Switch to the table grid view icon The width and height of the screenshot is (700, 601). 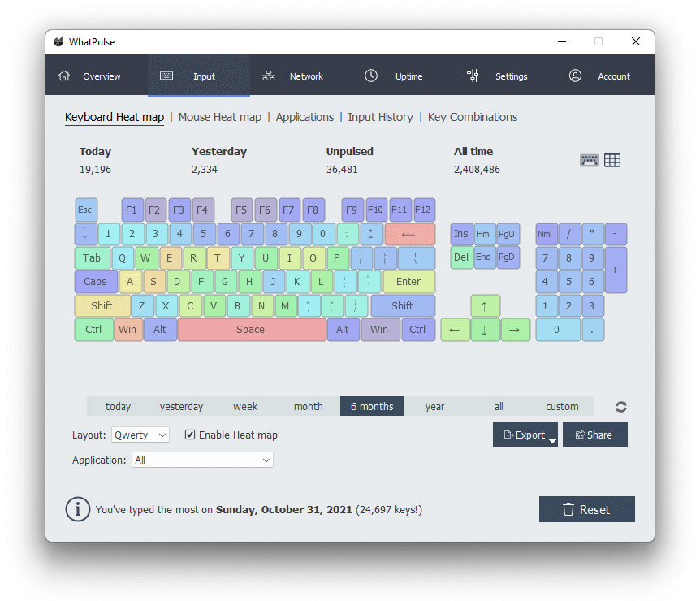click(x=612, y=160)
